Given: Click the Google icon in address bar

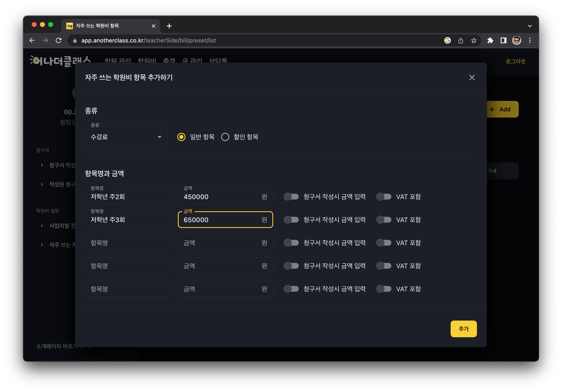Looking at the screenshot, I should (x=447, y=40).
